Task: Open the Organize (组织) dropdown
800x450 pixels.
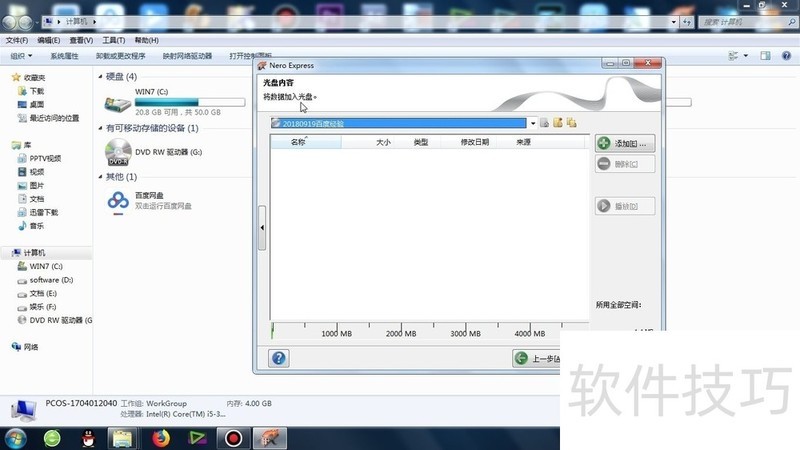Action: tap(19, 56)
